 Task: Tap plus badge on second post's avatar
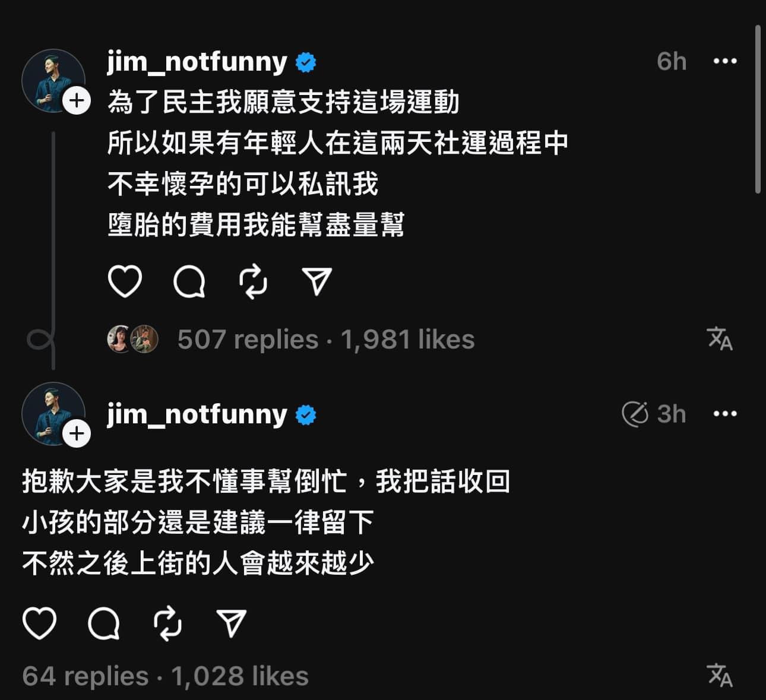click(x=77, y=434)
